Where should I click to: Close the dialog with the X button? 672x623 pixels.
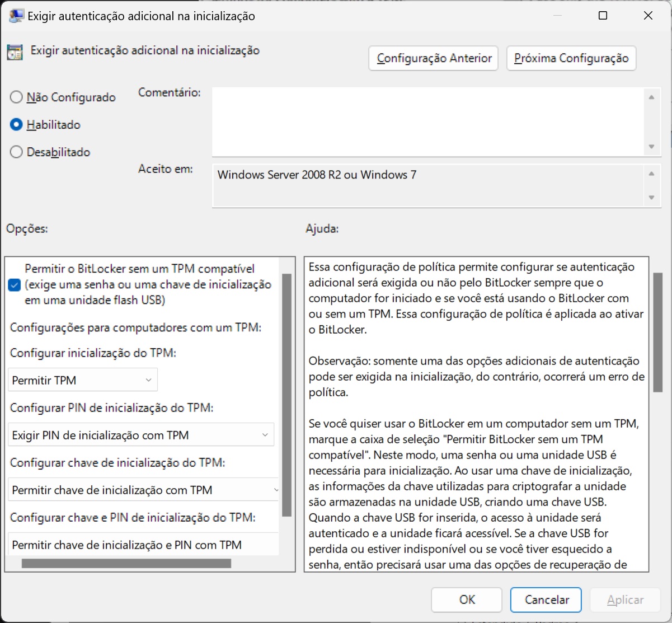click(x=648, y=16)
